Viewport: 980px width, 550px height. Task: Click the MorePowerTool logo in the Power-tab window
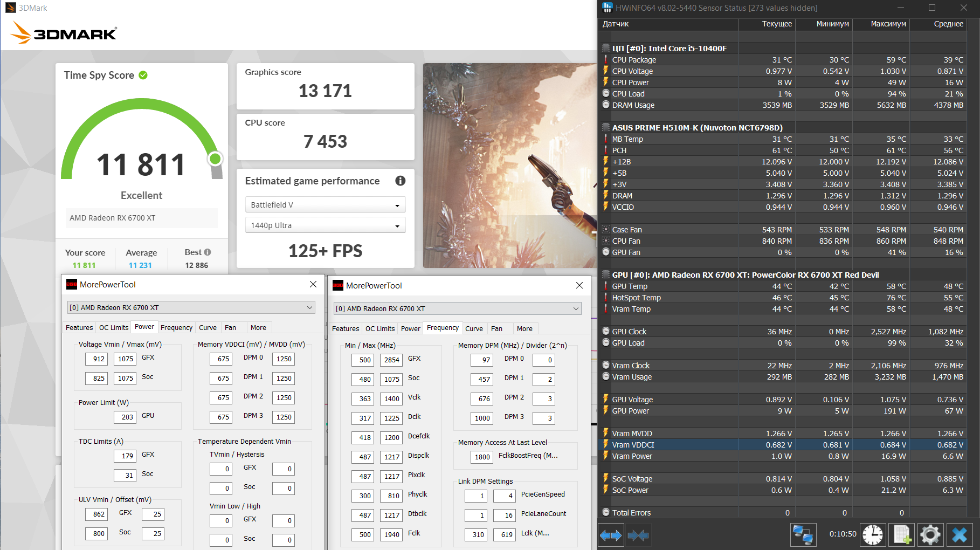tap(72, 284)
